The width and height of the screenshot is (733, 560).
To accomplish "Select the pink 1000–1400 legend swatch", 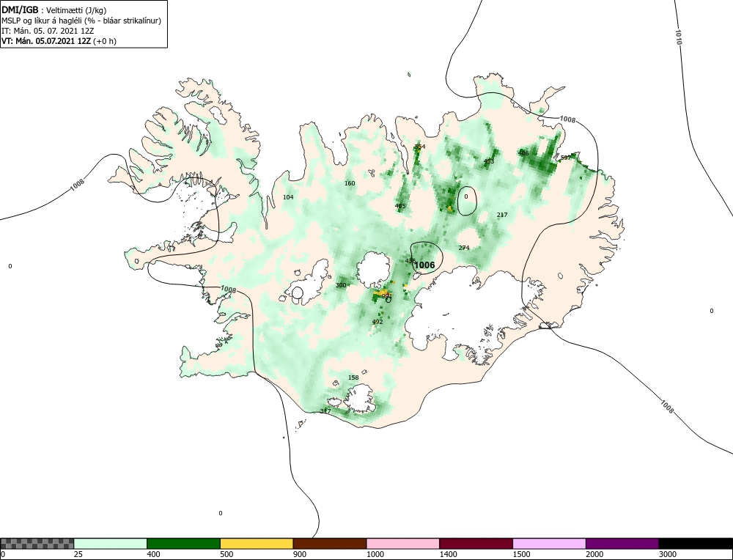I will [403, 544].
